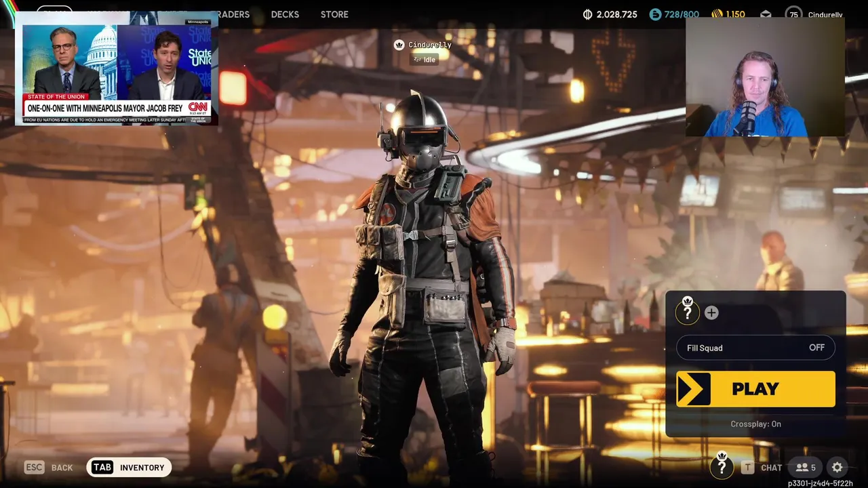This screenshot has width=868, height=488.
Task: Click the yellow PLAY button
Action: click(755, 389)
